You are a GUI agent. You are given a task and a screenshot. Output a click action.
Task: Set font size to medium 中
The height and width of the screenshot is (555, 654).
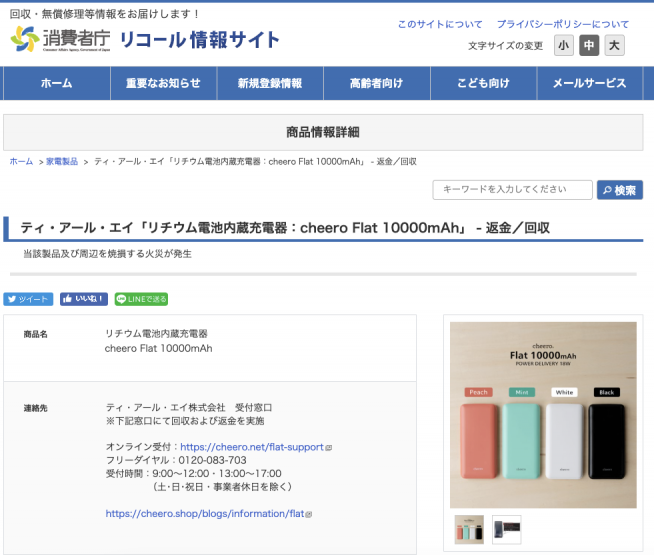point(589,45)
